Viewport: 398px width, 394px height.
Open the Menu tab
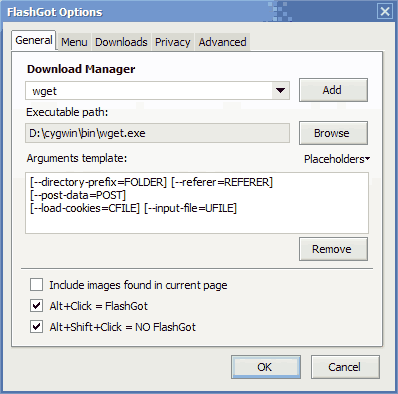tap(74, 42)
